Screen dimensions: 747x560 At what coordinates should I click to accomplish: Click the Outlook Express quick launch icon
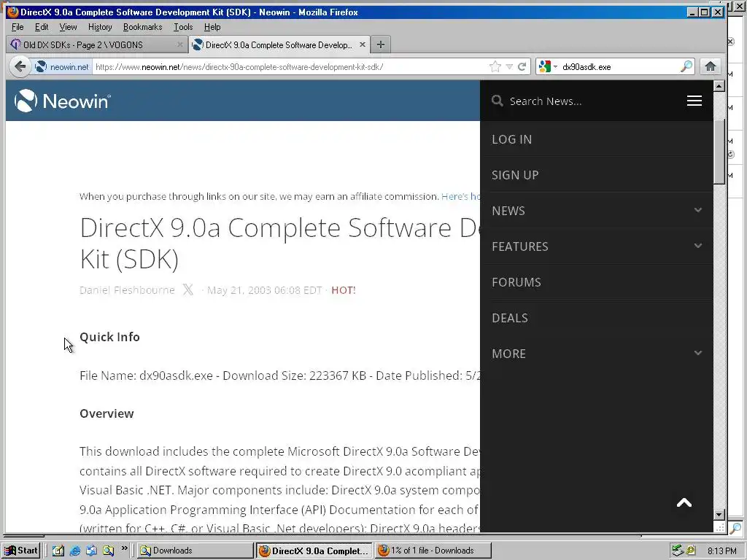91,551
